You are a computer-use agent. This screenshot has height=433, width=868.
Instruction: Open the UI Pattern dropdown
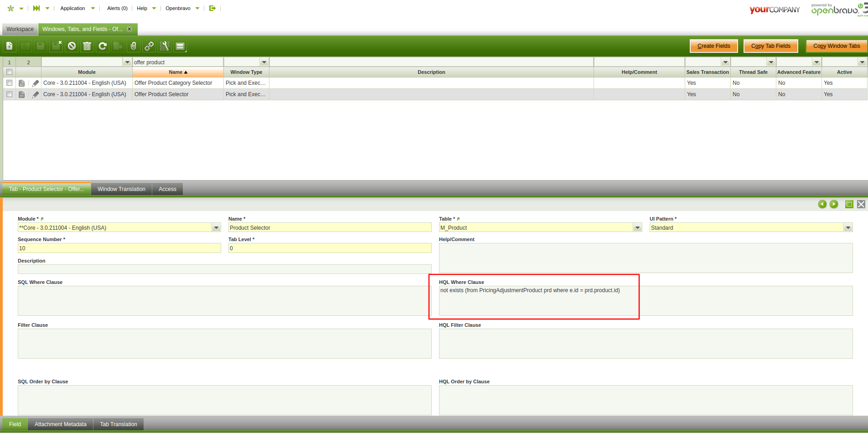[x=848, y=228]
